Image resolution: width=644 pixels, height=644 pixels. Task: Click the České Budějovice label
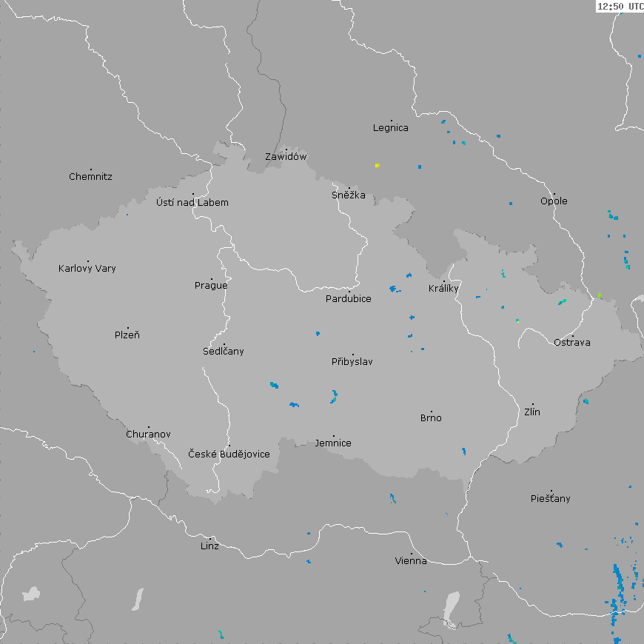point(229,454)
